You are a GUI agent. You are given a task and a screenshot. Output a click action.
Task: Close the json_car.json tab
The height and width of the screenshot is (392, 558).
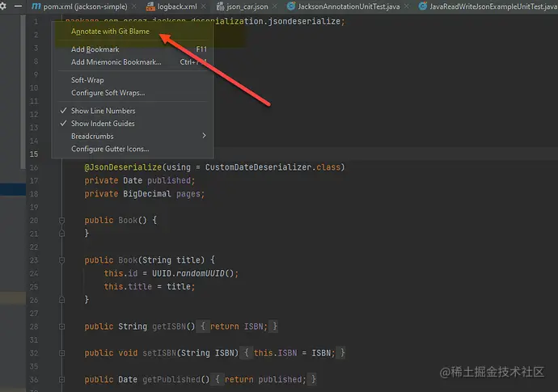click(275, 6)
